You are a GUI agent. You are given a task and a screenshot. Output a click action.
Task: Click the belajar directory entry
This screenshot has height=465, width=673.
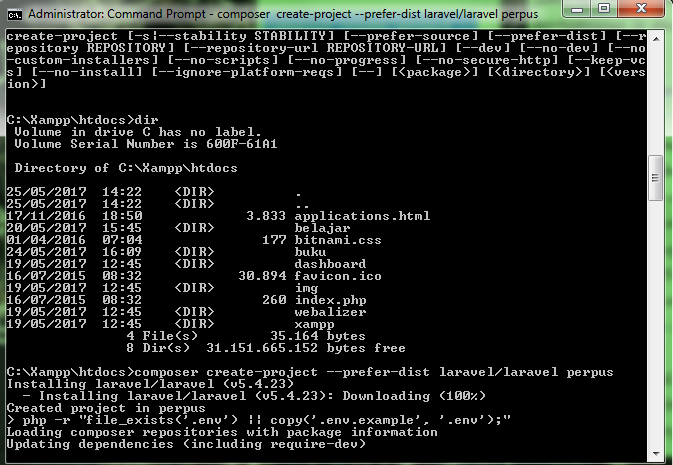point(322,228)
